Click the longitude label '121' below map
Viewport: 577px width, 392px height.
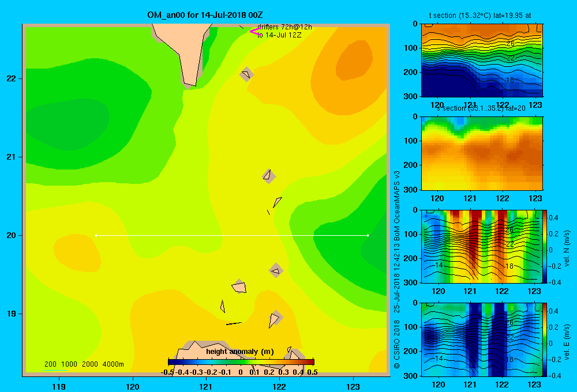[x=206, y=386]
